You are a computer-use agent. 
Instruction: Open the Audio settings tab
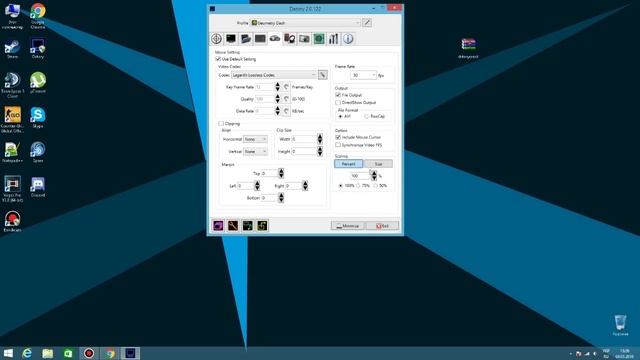click(x=290, y=39)
